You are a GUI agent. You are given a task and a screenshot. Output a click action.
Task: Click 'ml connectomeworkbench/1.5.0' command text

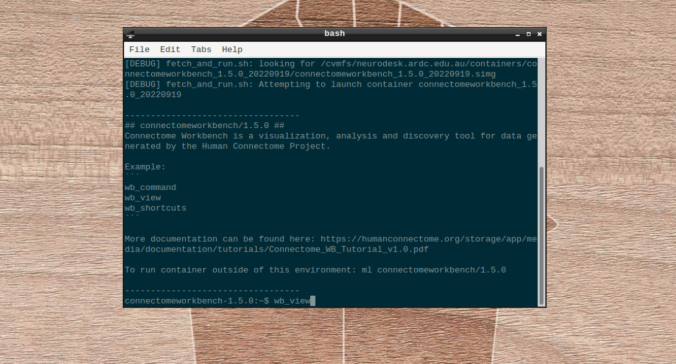tap(434, 270)
